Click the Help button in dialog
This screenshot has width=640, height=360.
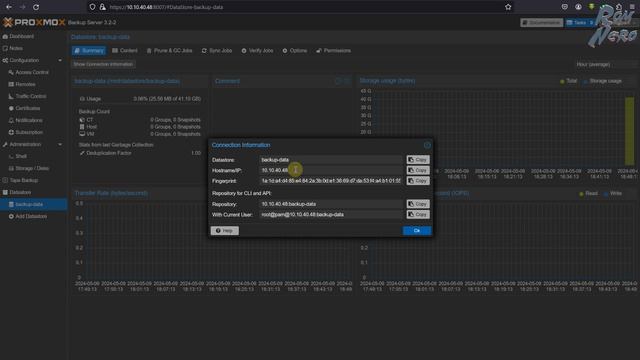(x=224, y=231)
